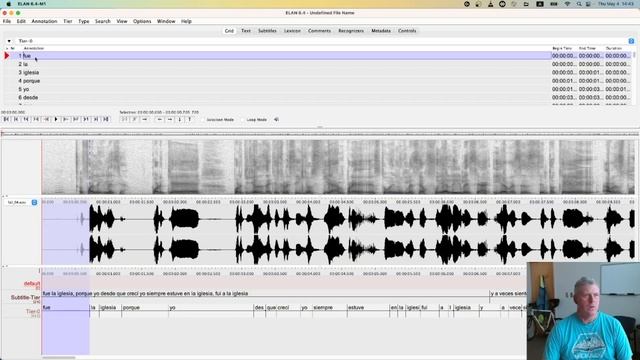The image size is (640, 360).
Task: Open the blue grid options icon at right
Action: [631, 41]
